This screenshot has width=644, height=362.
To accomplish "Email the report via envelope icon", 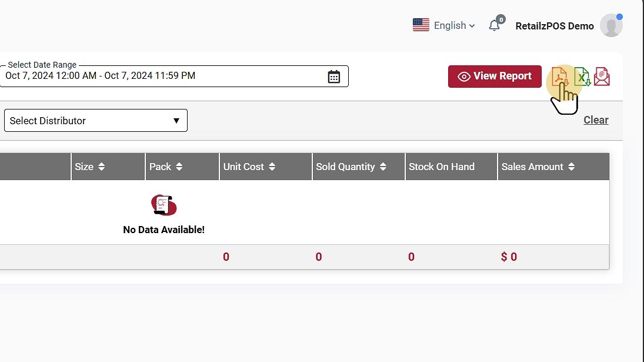I will (602, 77).
